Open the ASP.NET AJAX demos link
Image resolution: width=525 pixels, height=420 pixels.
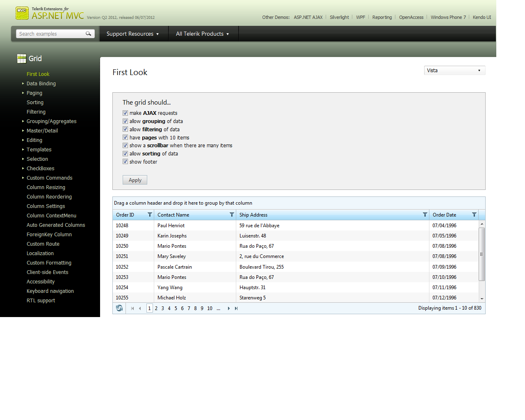click(308, 17)
